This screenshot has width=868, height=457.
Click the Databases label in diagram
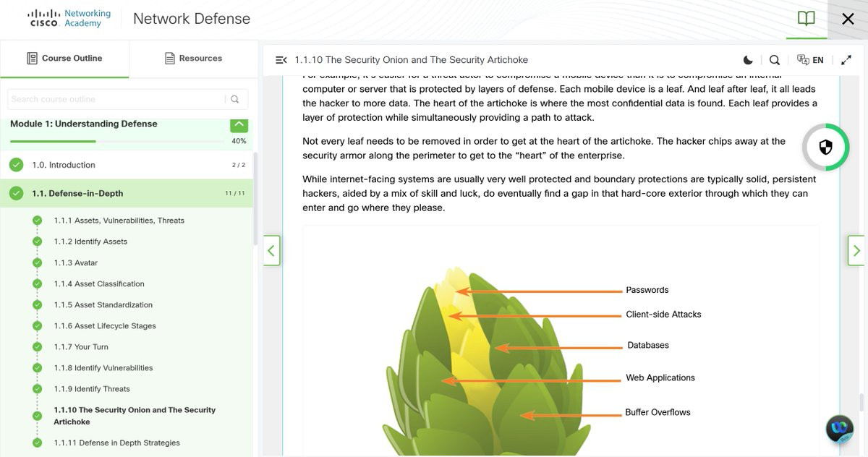pyautogui.click(x=648, y=345)
